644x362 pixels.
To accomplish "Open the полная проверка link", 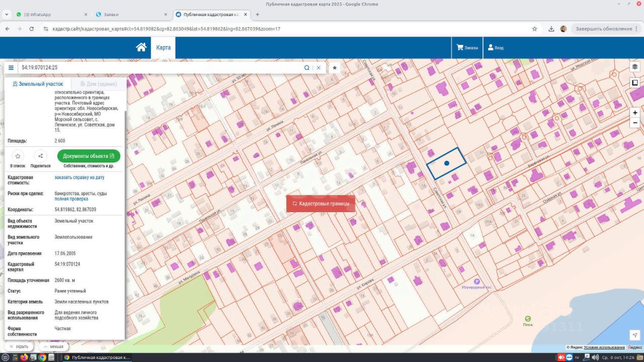I will [x=71, y=199].
